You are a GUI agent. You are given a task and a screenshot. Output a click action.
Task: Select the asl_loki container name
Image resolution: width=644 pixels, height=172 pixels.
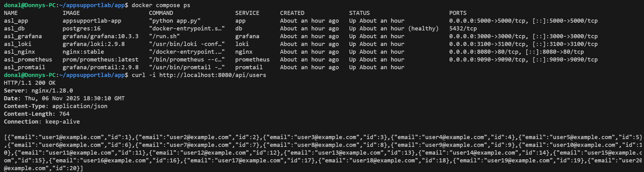pos(18,44)
